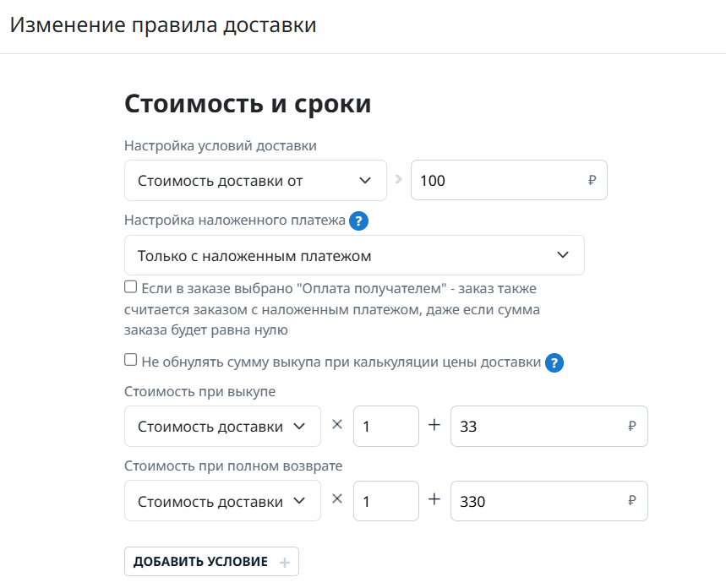Click ruble symbol in the 100 field
Screen dimensions: 726x588
click(x=592, y=180)
